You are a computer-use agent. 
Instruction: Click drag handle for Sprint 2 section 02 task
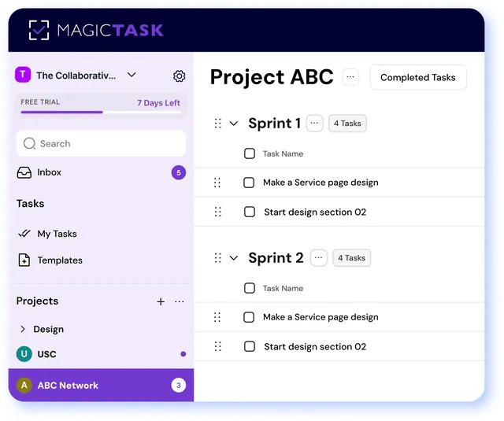[x=218, y=346]
